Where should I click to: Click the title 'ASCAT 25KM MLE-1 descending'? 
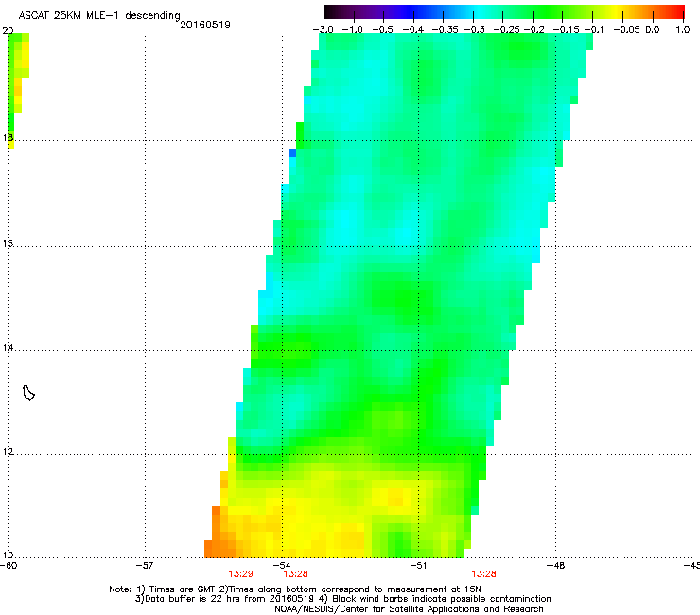click(99, 15)
